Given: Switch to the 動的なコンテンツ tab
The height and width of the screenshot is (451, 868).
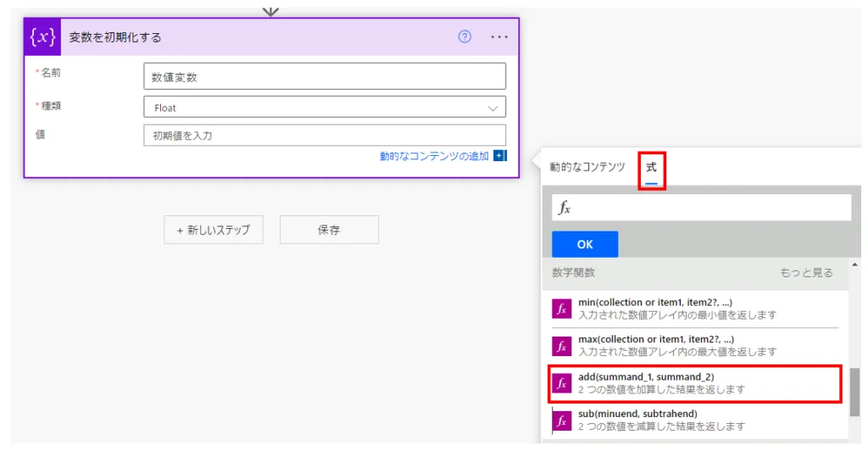Looking at the screenshot, I should [x=587, y=167].
